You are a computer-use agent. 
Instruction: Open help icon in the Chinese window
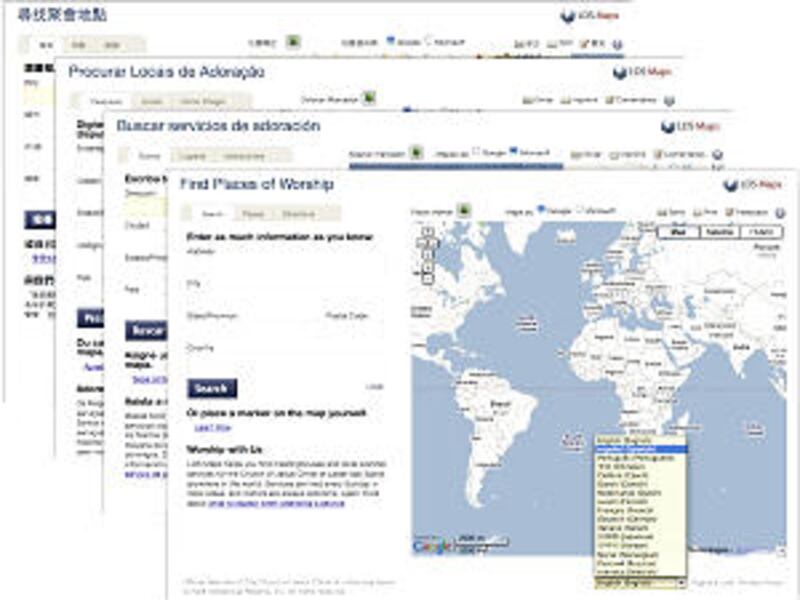pos(617,45)
